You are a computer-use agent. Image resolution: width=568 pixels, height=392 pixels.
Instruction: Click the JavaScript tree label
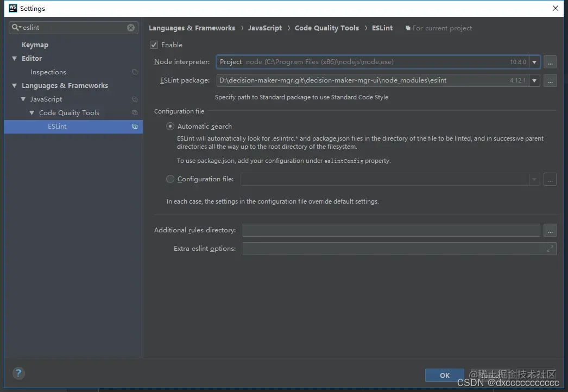pos(46,99)
